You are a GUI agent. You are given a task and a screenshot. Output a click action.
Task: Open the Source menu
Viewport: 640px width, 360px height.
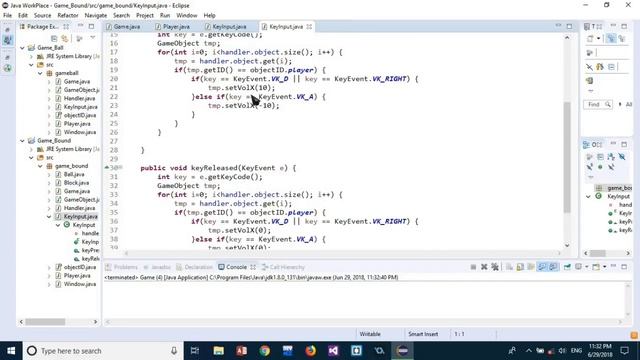point(42,15)
